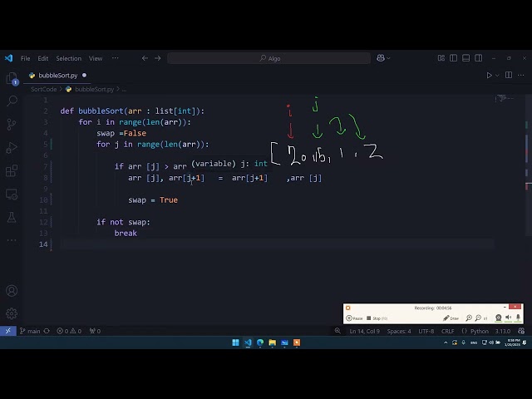Open the Explorer view in activity bar
The height and width of the screenshot is (399, 532).
click(x=12, y=78)
